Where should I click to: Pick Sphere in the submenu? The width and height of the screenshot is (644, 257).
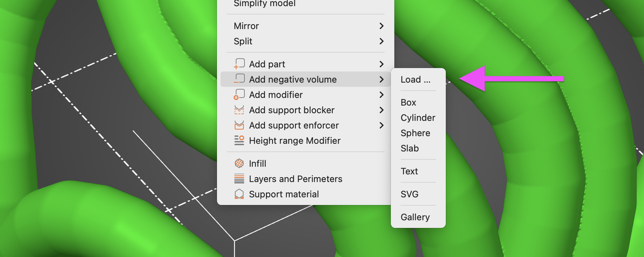click(416, 133)
